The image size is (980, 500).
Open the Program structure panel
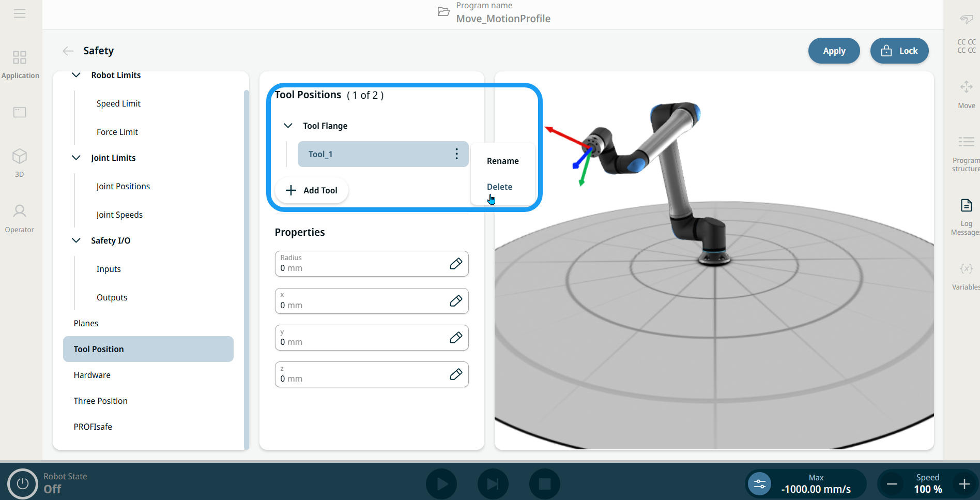point(966,153)
